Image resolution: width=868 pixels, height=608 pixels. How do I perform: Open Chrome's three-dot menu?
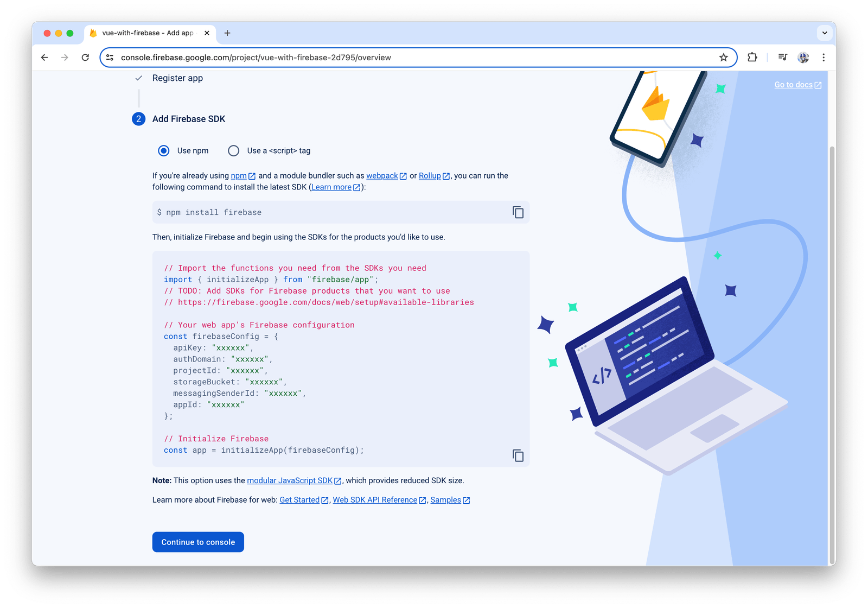824,58
